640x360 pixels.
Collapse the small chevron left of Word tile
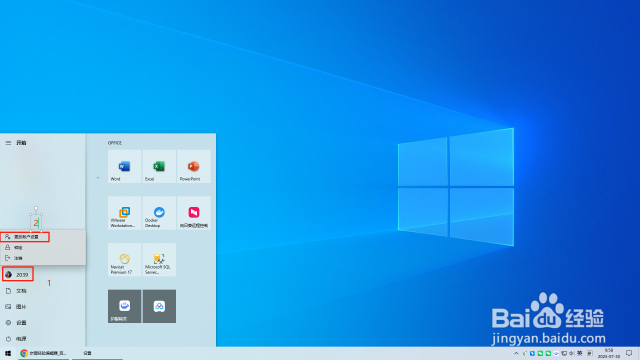click(x=98, y=178)
